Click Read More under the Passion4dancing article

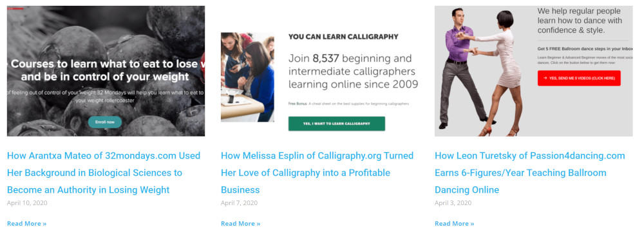pos(455,224)
